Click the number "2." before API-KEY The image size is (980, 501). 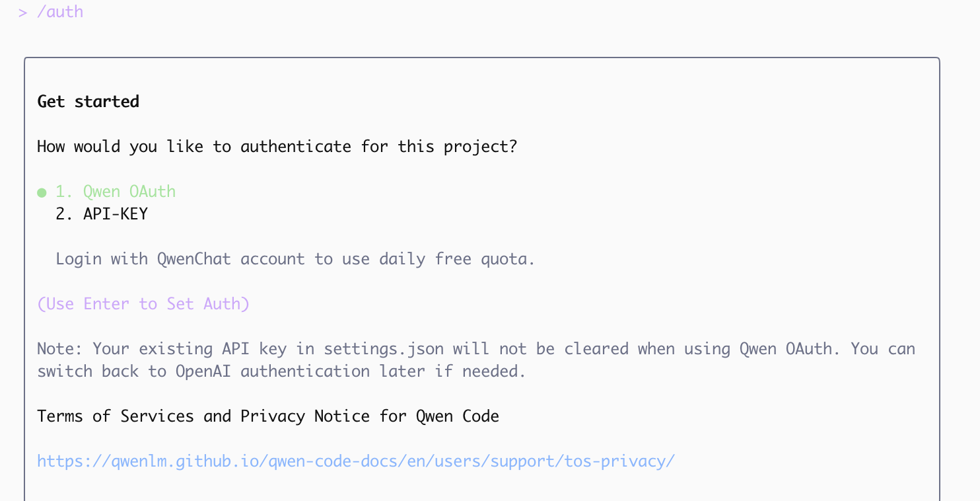coord(65,214)
